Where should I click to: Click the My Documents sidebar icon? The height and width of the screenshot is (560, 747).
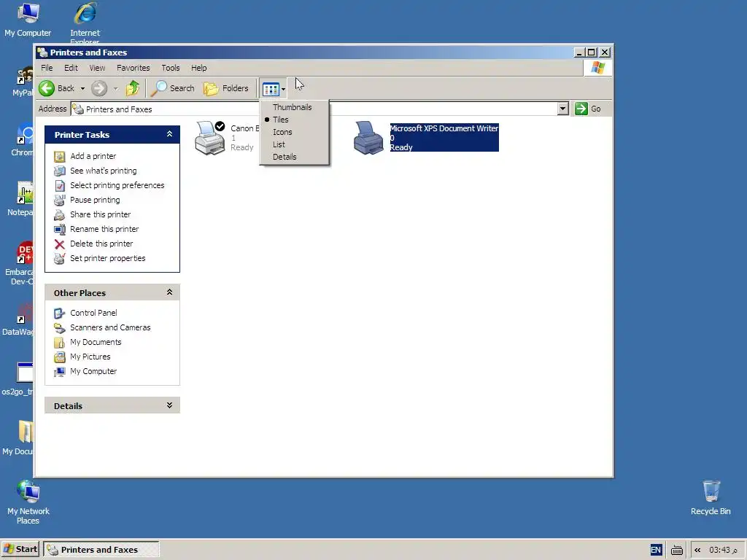(60, 343)
